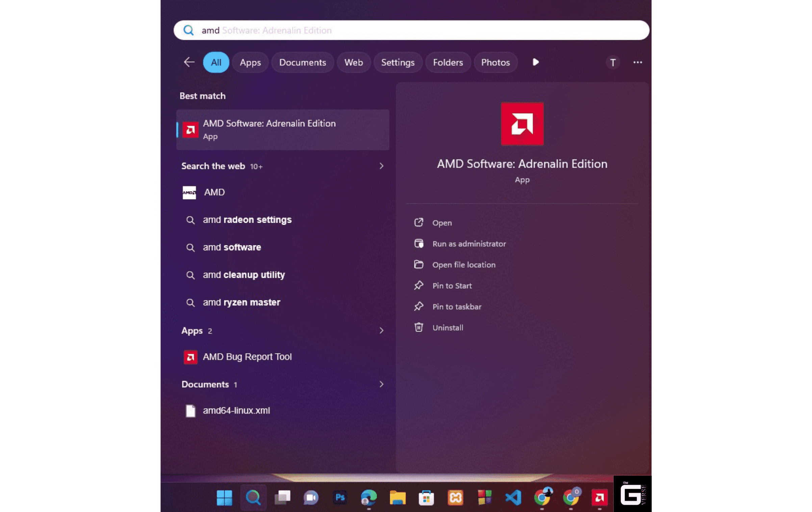Click into the search text box

(x=405, y=30)
